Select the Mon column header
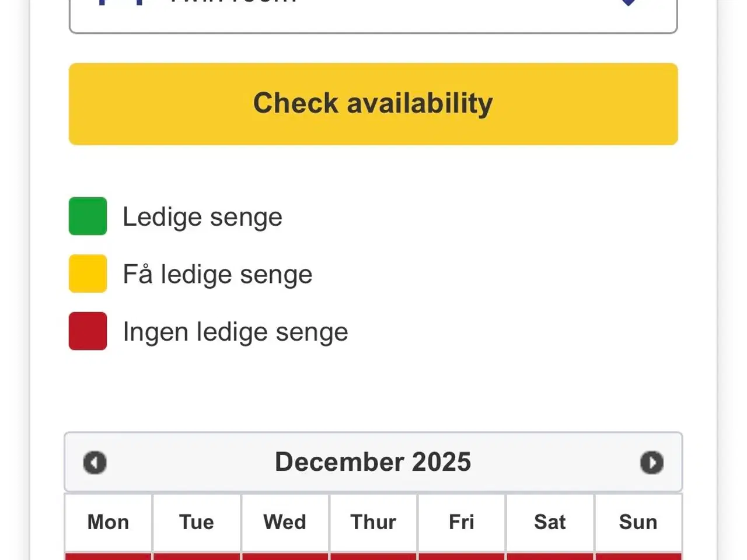Viewport: 747px width, 560px height. (109, 522)
